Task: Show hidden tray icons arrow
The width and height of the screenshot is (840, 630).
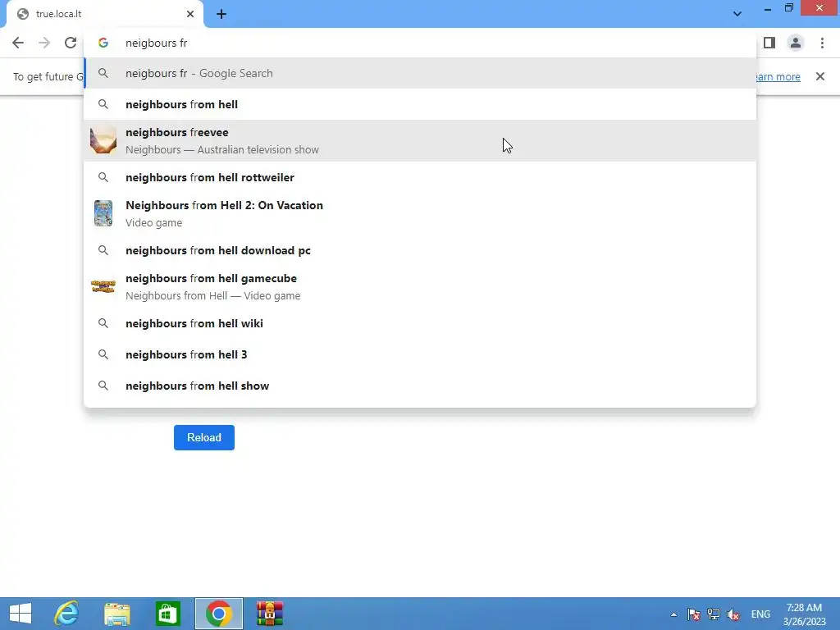Action: [x=673, y=614]
